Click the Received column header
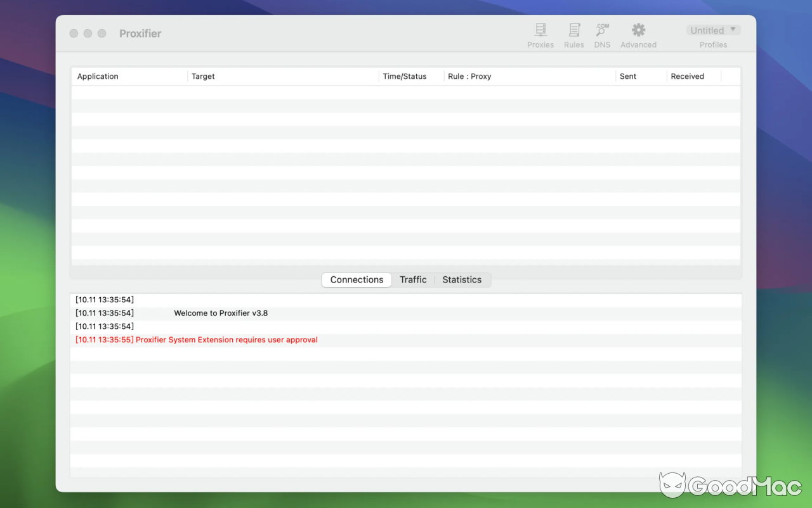Image resolution: width=812 pixels, height=508 pixels. point(687,76)
